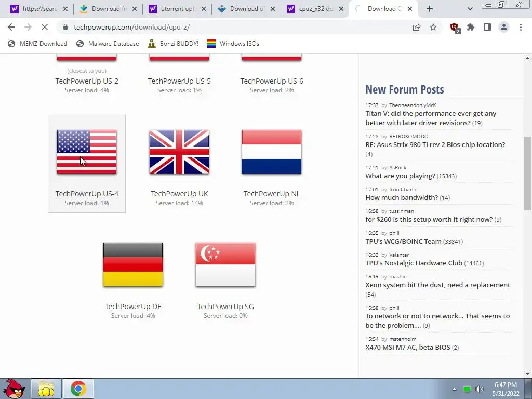Switch to the 'Download fr' tab
This screenshot has width=532, height=399.
103,9
